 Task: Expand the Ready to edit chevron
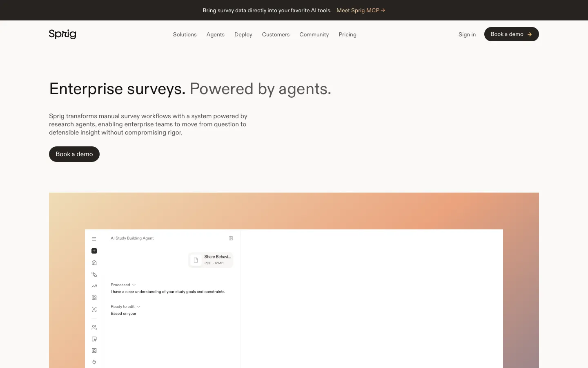(138, 307)
